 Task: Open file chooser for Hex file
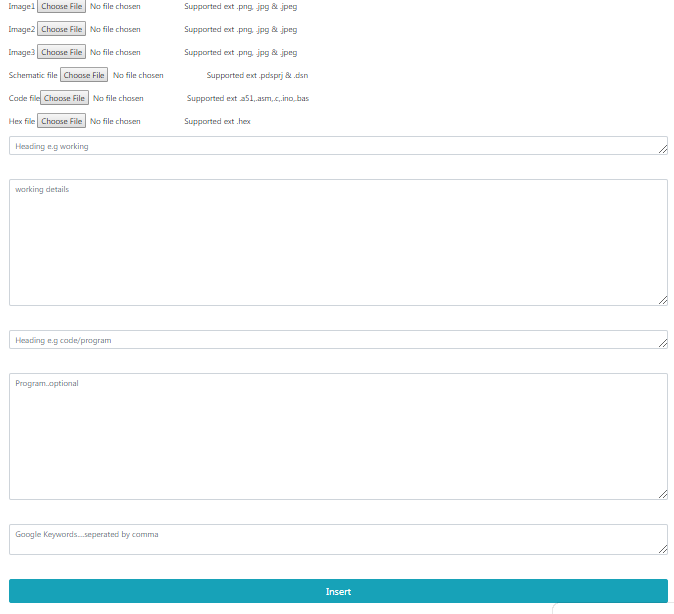click(x=61, y=121)
